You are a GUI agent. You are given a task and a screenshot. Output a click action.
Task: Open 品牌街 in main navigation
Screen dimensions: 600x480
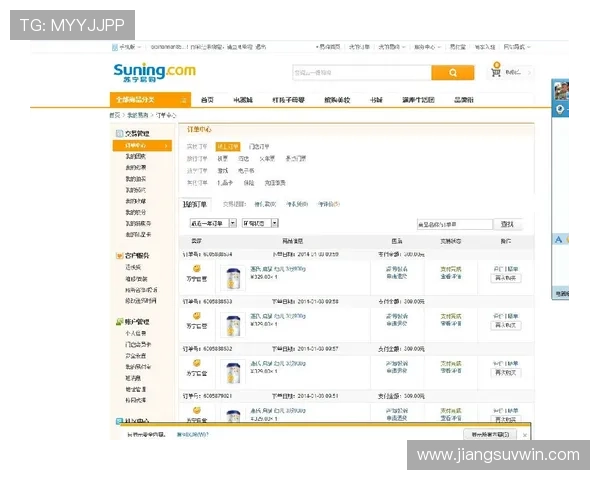tap(464, 100)
